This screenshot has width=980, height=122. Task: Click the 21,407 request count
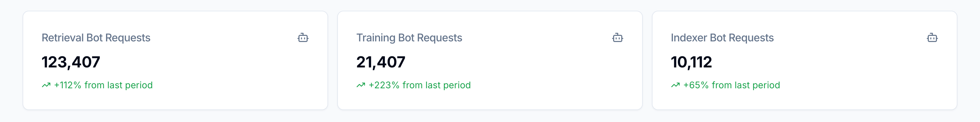coord(381,62)
